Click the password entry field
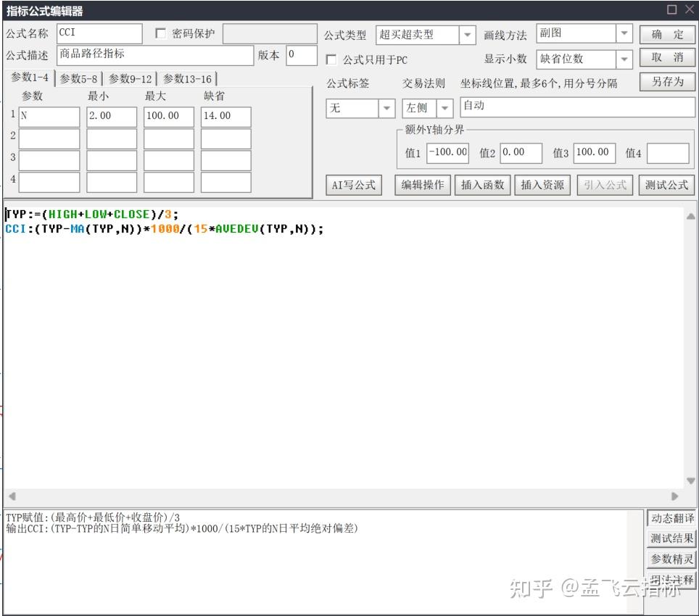This screenshot has width=699, height=616. (x=270, y=33)
